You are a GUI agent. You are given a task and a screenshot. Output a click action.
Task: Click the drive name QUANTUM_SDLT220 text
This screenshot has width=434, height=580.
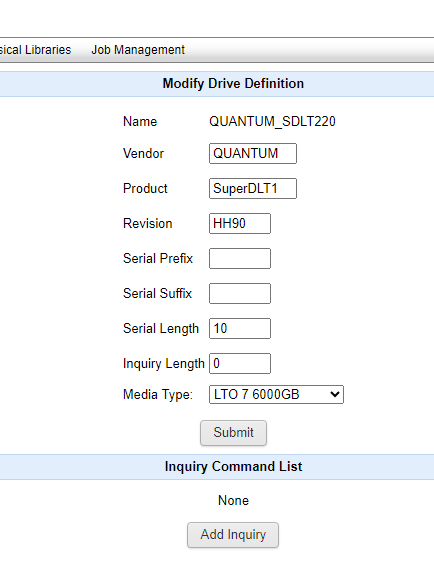point(272,121)
